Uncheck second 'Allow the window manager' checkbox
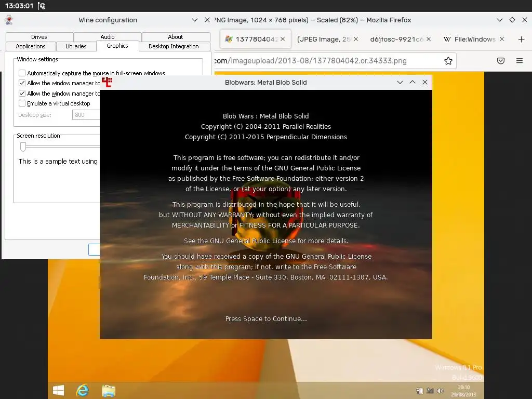 point(22,93)
